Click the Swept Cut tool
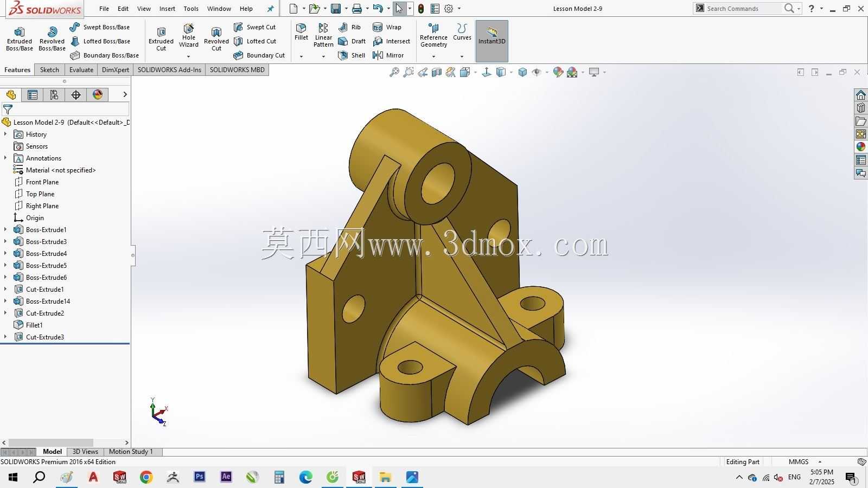 click(254, 27)
